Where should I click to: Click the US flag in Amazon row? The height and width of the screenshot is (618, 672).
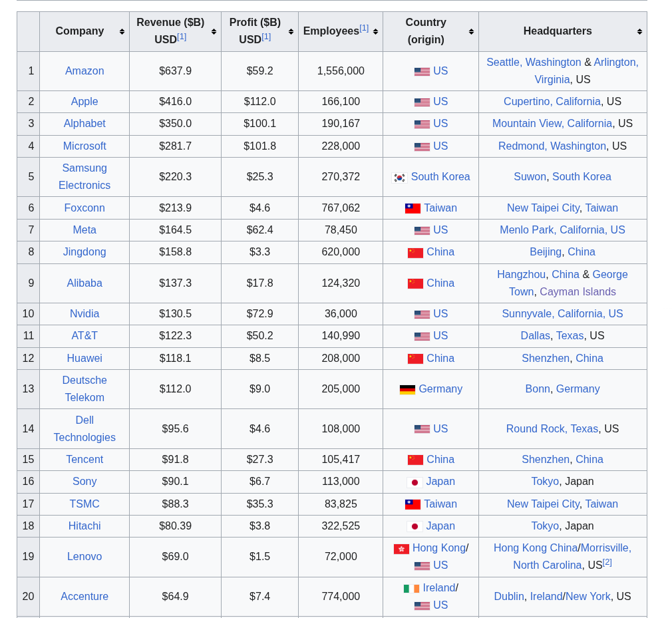click(422, 72)
